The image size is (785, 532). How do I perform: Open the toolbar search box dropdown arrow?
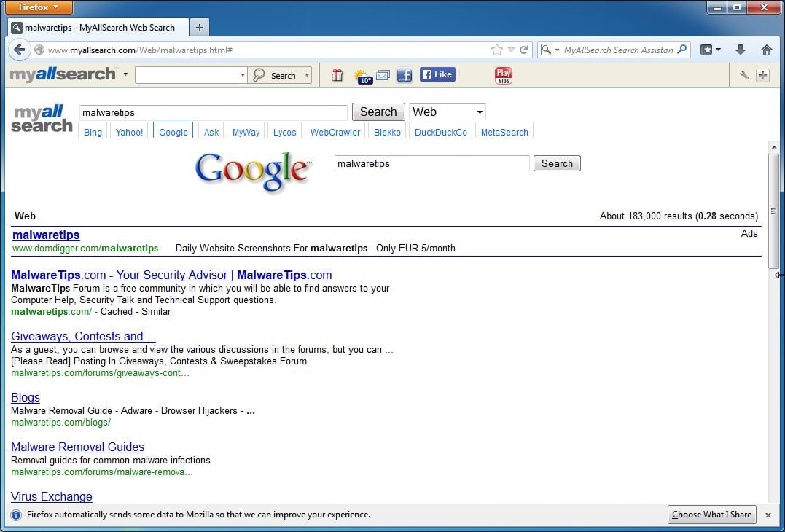pos(243,75)
